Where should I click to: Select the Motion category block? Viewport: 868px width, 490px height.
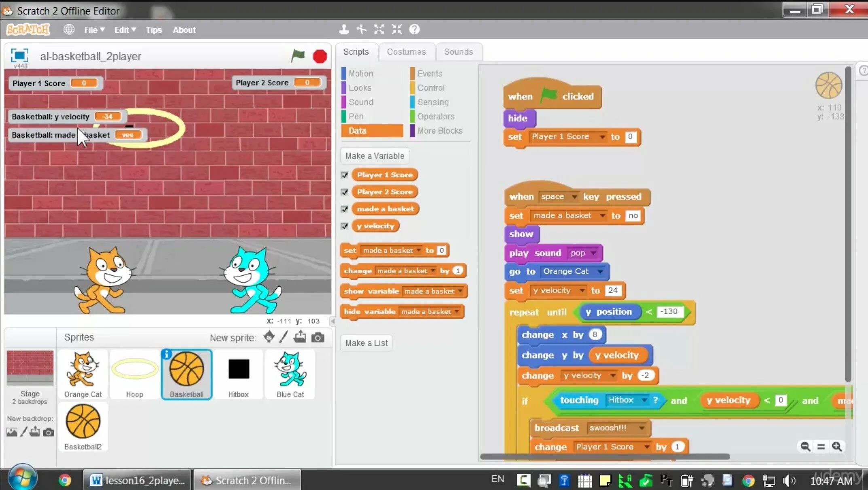pos(361,73)
